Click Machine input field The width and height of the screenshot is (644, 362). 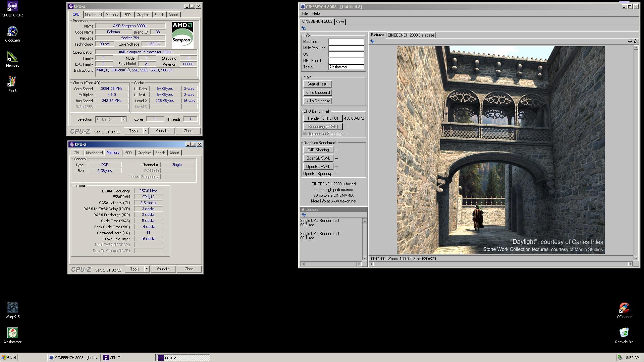(x=346, y=42)
